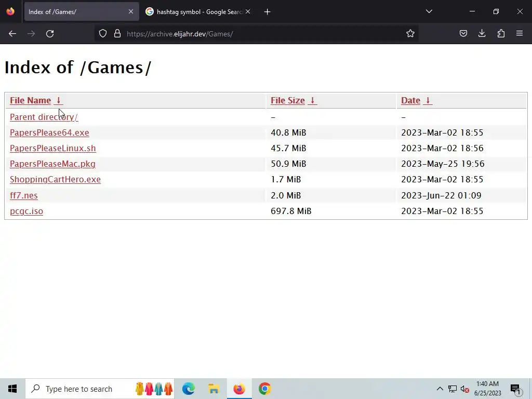List all tabs with chevron button
The width and height of the screenshot is (532, 399).
429,11
